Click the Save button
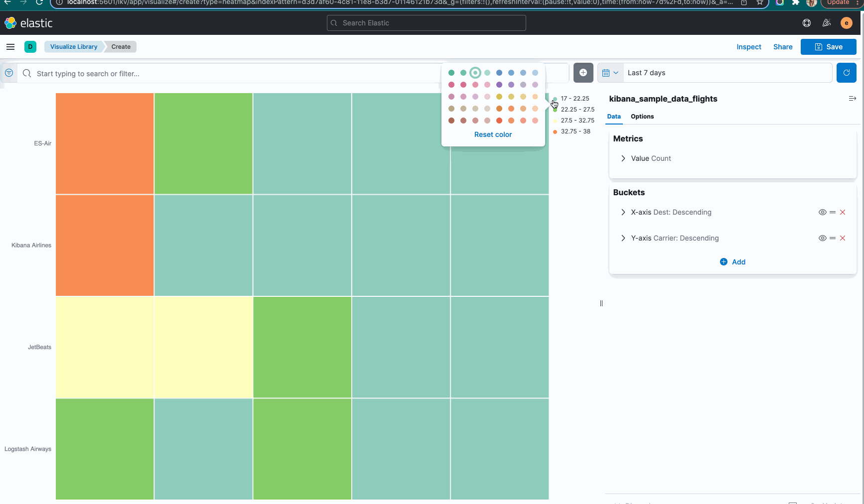864x504 pixels. point(828,46)
